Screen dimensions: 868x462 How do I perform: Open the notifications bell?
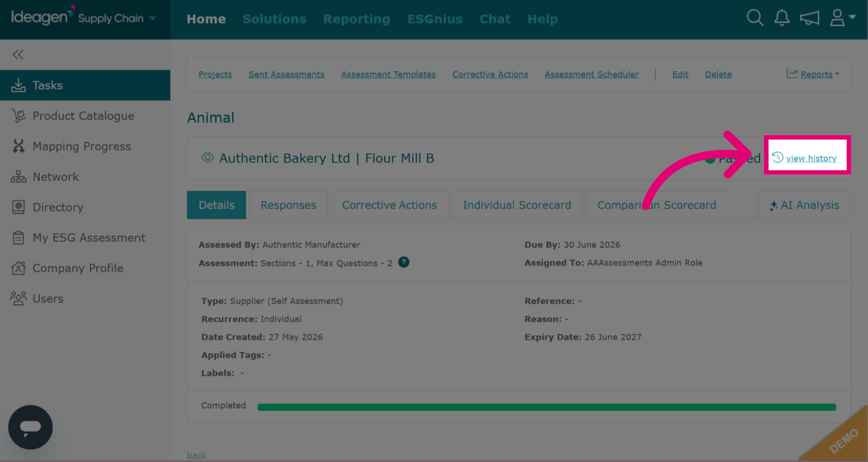tap(782, 18)
